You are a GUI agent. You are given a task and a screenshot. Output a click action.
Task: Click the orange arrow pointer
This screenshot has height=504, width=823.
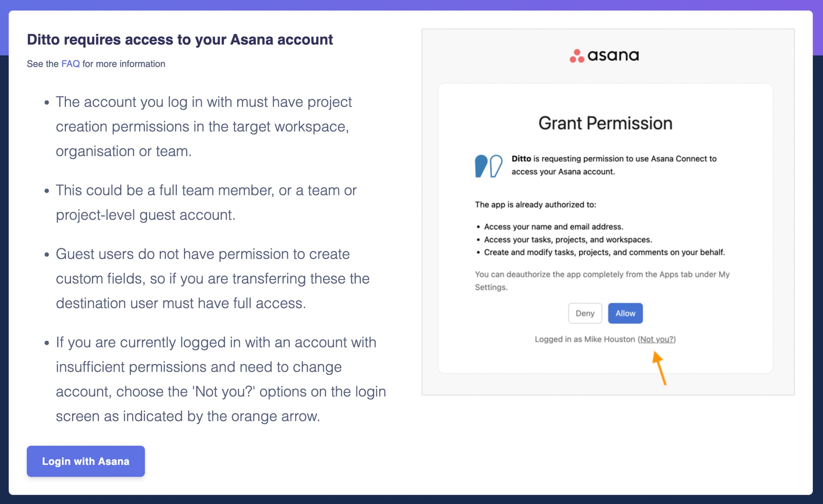click(659, 368)
